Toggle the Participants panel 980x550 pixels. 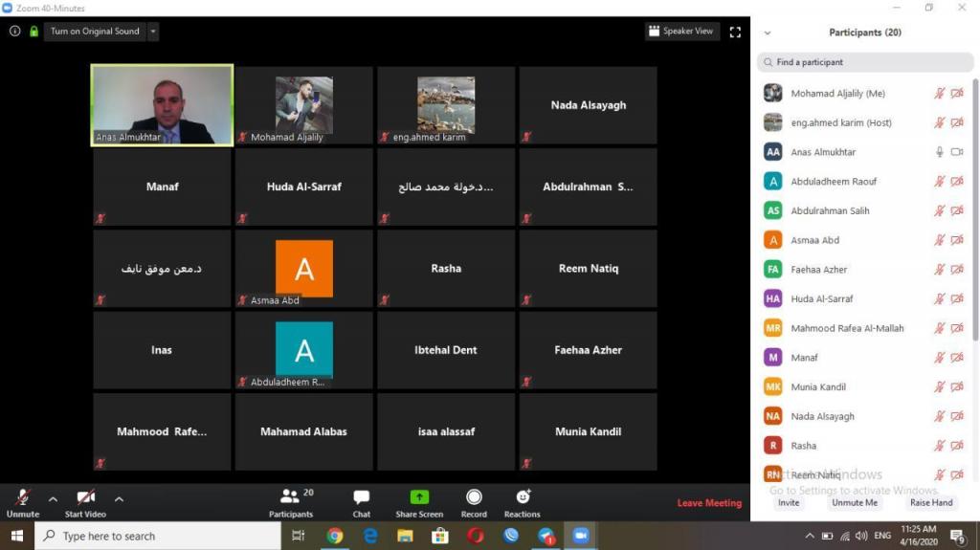290,502
